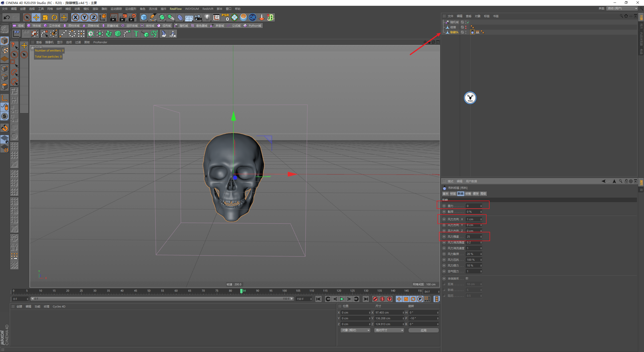Click the 风力强度 value field
Viewport: 644px width, 352px height.
click(x=473, y=237)
